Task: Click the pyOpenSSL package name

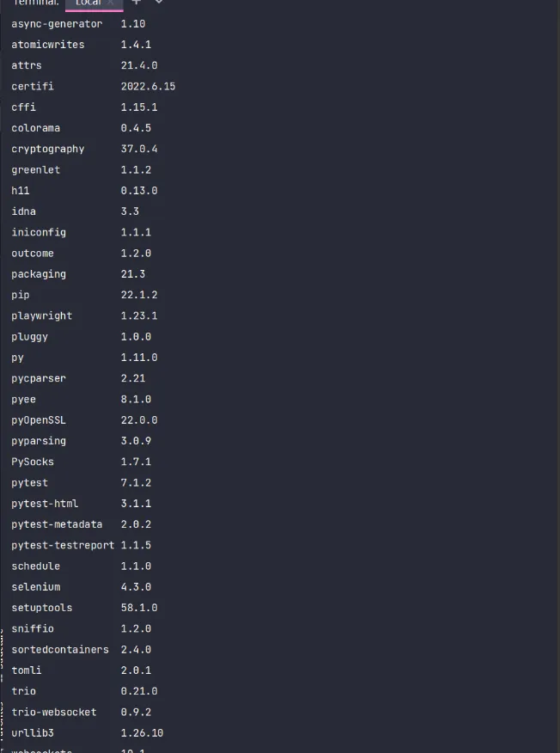Action: pyautogui.click(x=39, y=420)
